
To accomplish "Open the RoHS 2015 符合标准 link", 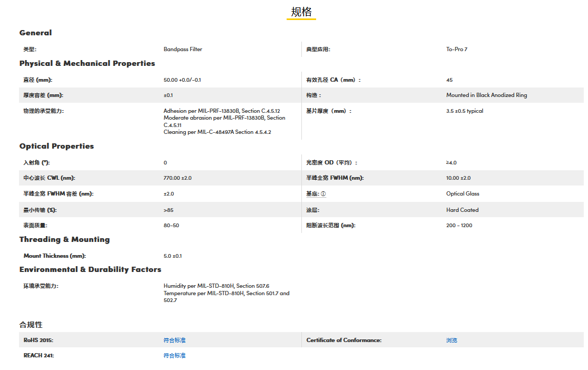I will [x=174, y=340].
